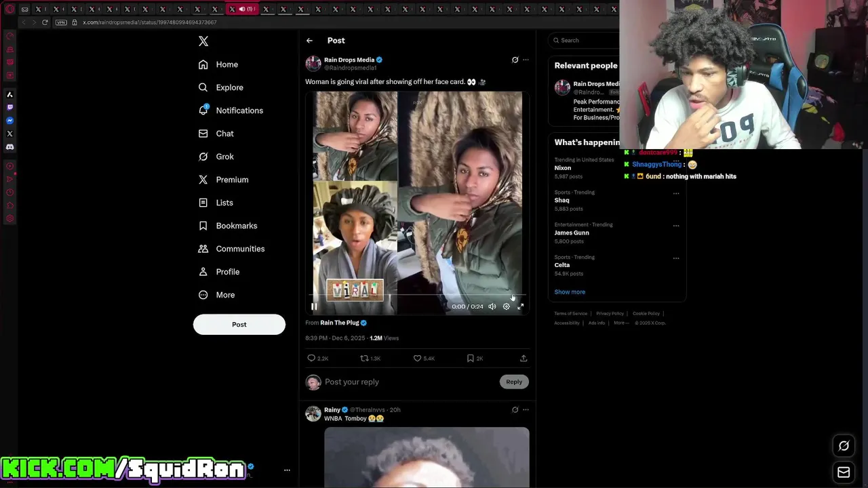Seek on the video progress bar
The height and width of the screenshot is (488, 868).
coord(417,296)
